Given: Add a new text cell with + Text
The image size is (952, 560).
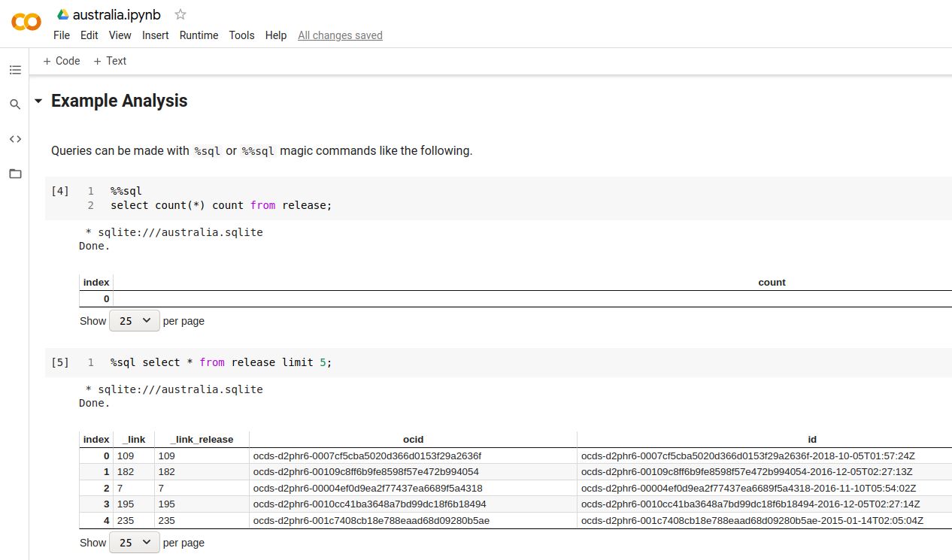Looking at the screenshot, I should point(110,61).
